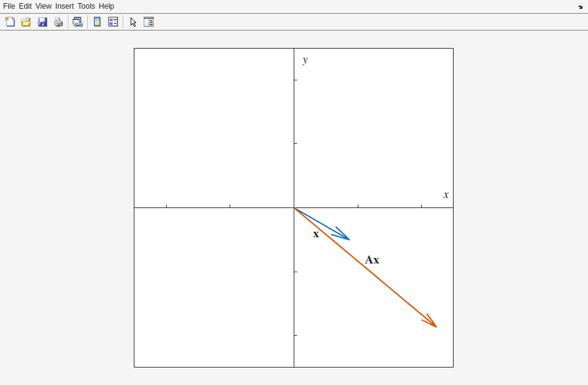The height and width of the screenshot is (385, 588).
Task: Open the Insert menu
Action: 64,6
